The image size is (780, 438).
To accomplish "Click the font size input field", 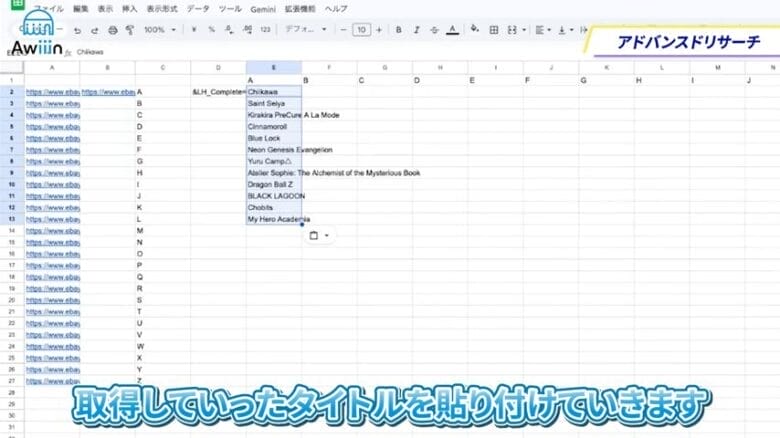I will pyautogui.click(x=361, y=30).
